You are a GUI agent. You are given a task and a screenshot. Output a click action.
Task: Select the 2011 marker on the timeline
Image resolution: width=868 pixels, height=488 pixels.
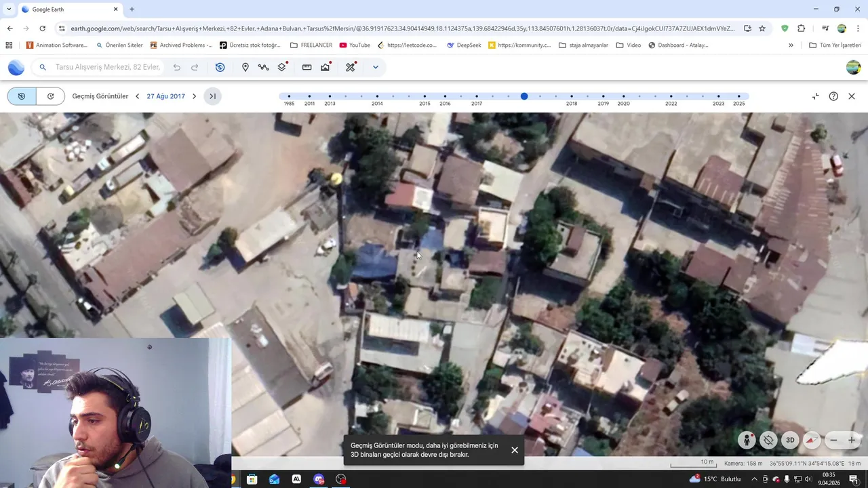(x=309, y=96)
